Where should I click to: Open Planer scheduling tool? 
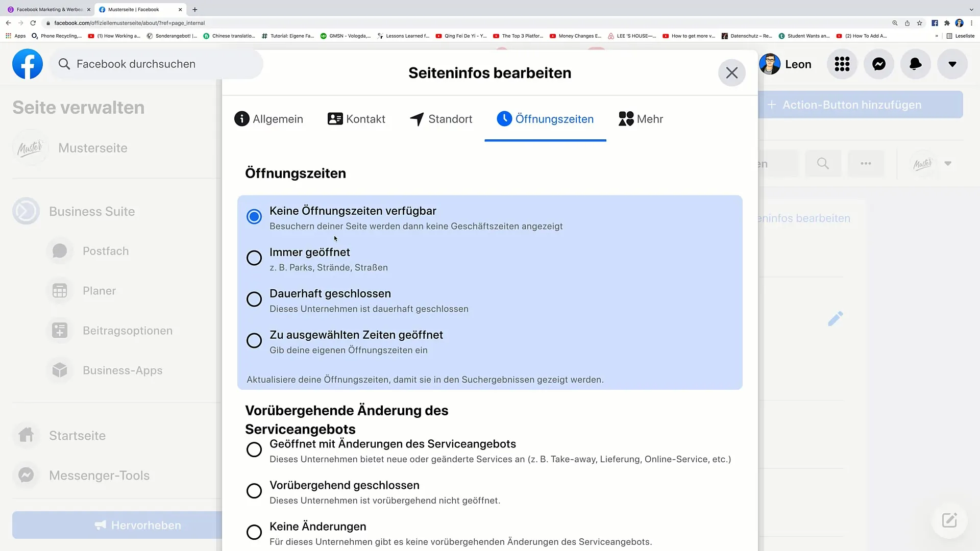(99, 291)
